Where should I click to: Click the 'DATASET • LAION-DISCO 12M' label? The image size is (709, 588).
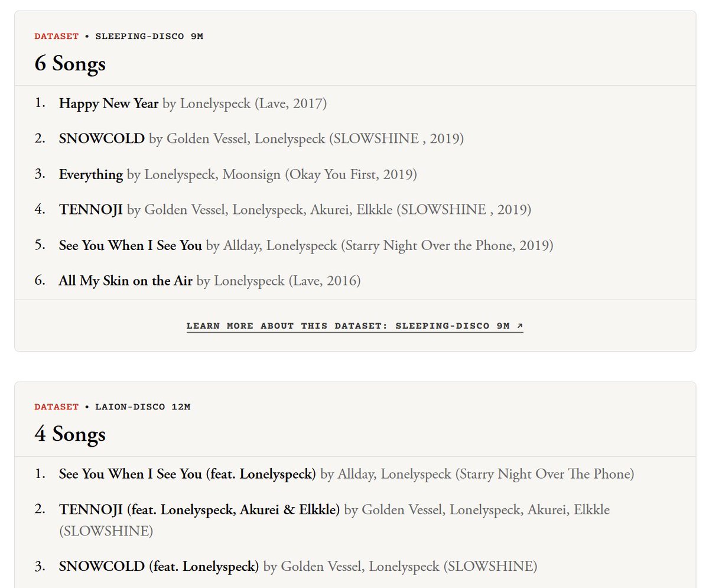coord(112,407)
